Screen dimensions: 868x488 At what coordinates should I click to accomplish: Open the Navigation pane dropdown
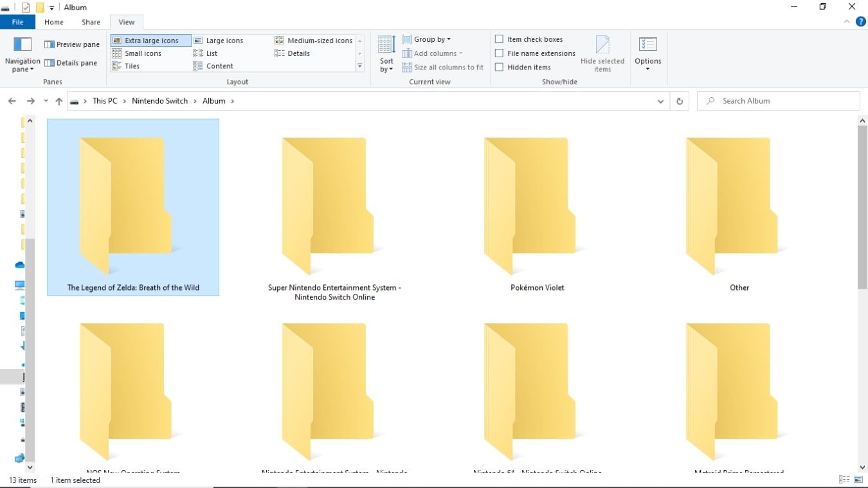click(x=23, y=55)
